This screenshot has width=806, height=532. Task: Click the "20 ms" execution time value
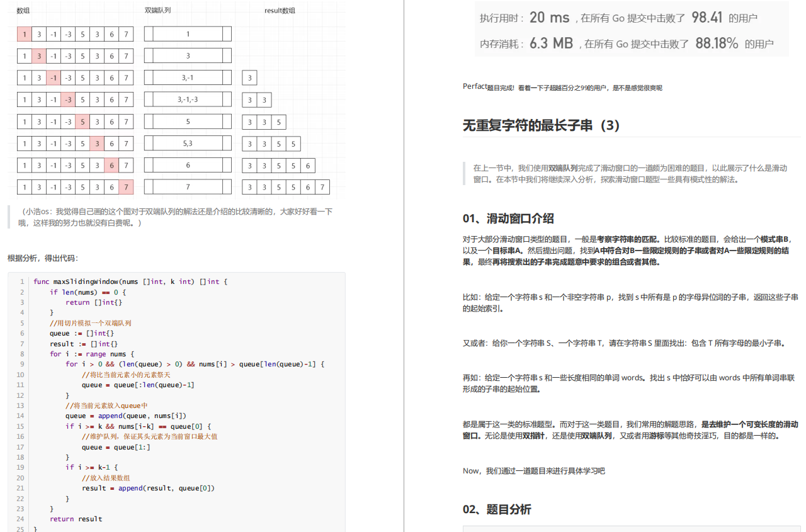[x=549, y=18]
